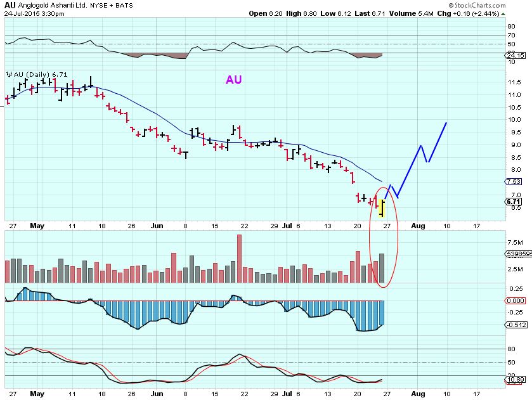Click the Low 6.12 value
This screenshot has height=400, width=532.
pos(335,13)
